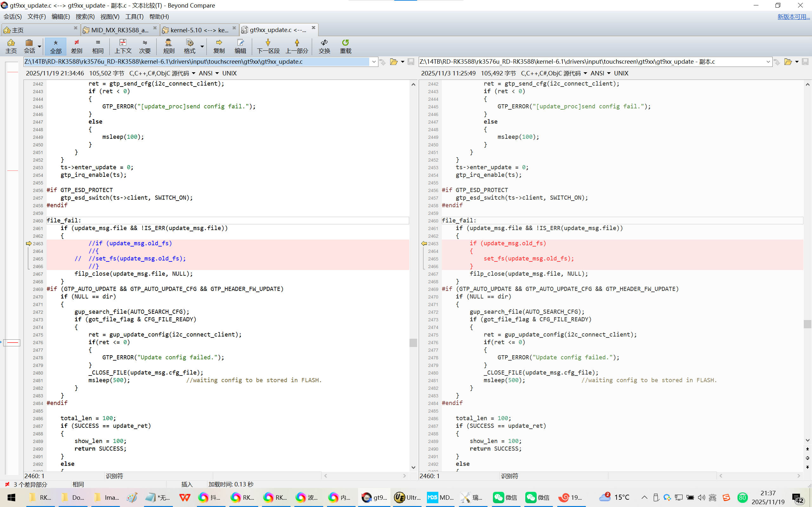Click the Swap sides (交换) icon
Image resolution: width=812 pixels, height=507 pixels.
click(x=324, y=46)
